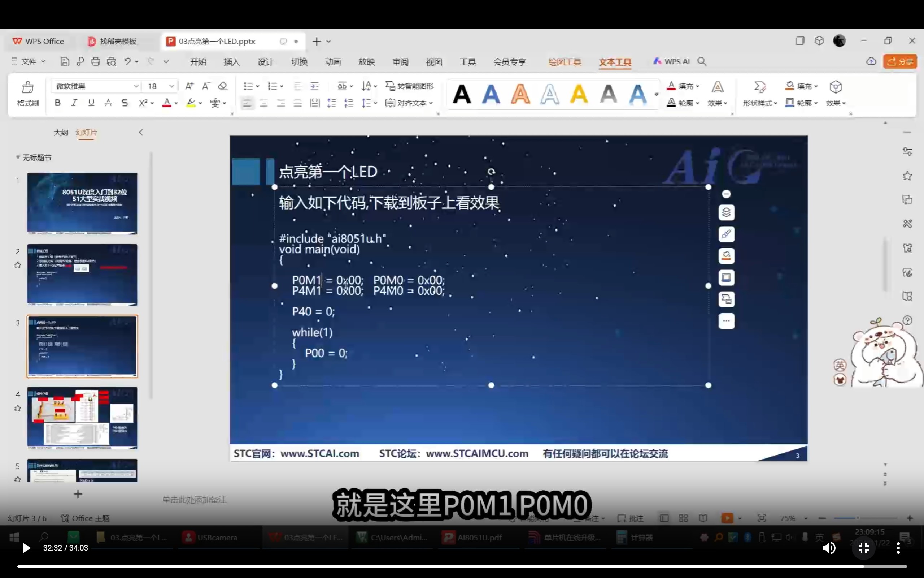Click the cloud sync icon
Screen dimensions: 924x578
pyautogui.click(x=871, y=61)
